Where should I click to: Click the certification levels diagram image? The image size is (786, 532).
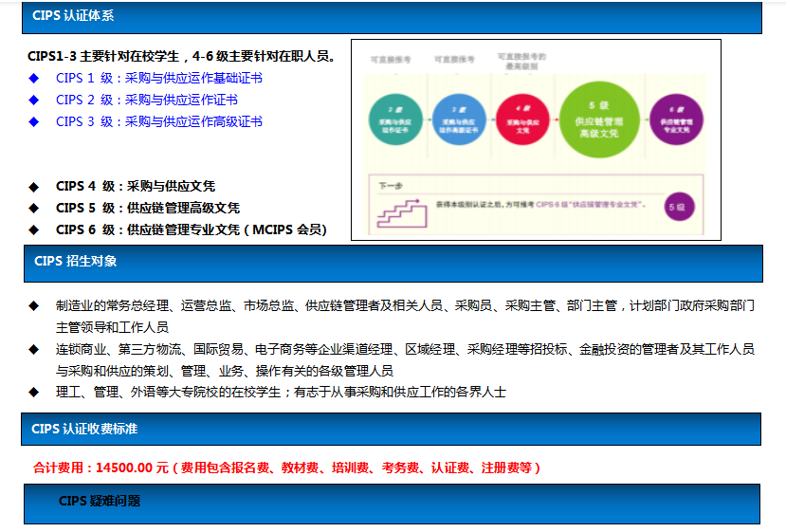click(536, 140)
